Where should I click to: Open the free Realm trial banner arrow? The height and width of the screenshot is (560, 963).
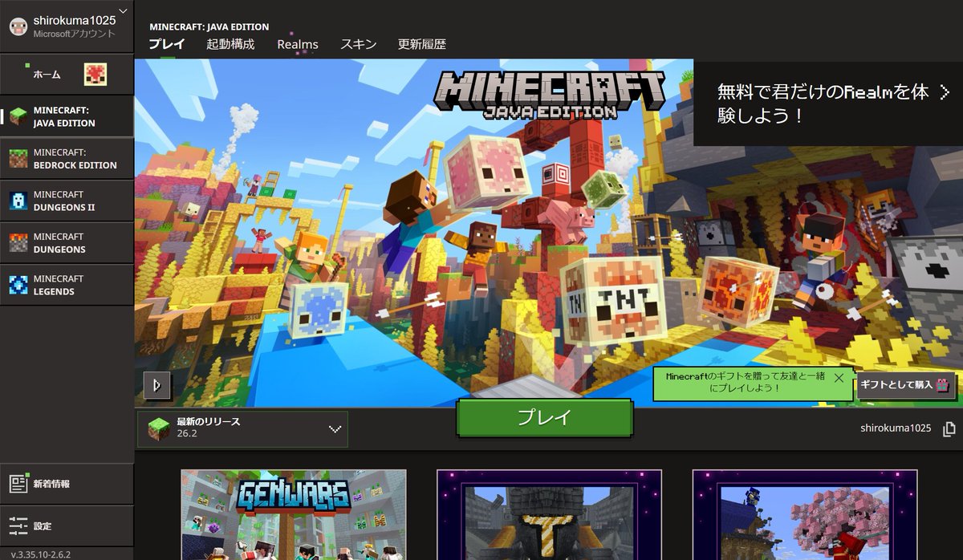[945, 93]
